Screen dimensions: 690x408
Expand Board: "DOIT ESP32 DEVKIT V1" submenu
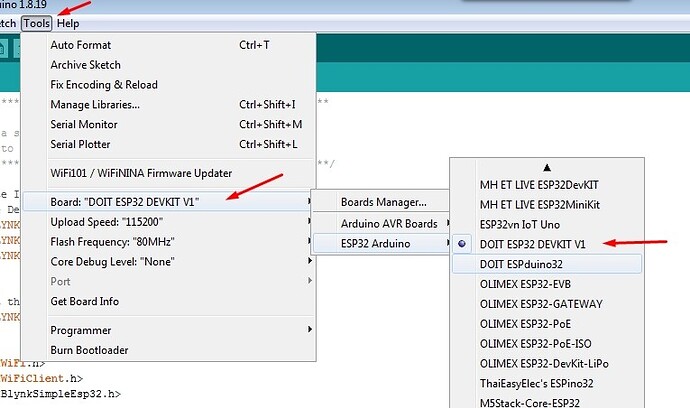(x=169, y=202)
